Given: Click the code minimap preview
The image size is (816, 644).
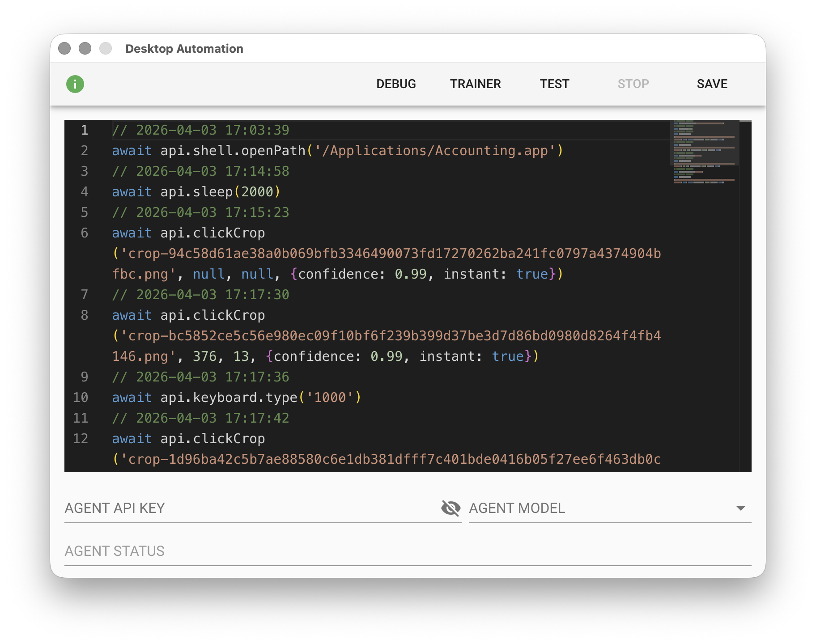Looking at the screenshot, I should click(704, 152).
